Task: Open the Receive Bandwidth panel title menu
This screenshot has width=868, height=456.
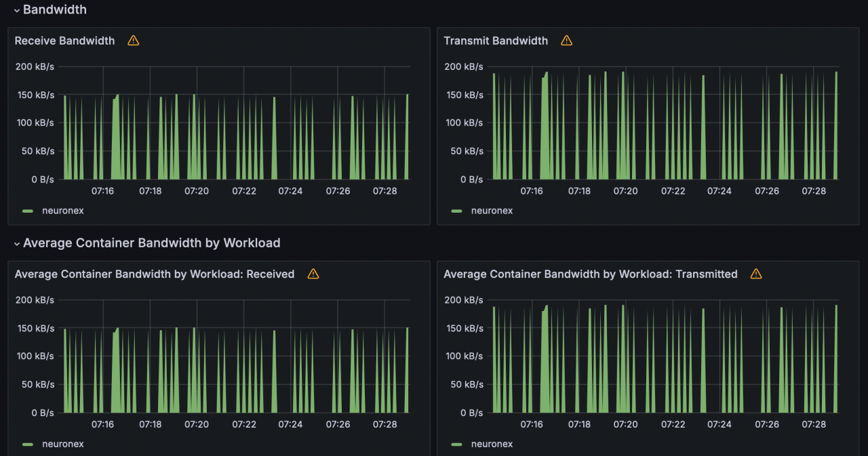Action: [65, 41]
